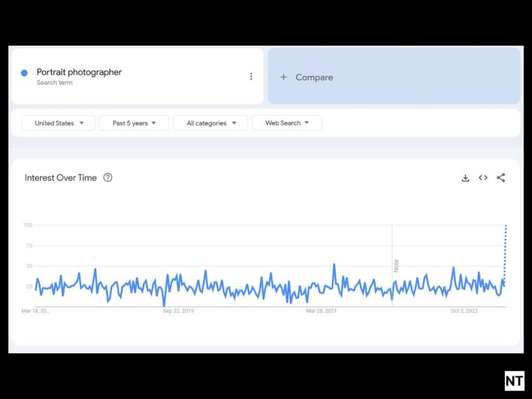Click the help icon beside Interest Over Time
This screenshot has width=532, height=399.
tap(108, 178)
